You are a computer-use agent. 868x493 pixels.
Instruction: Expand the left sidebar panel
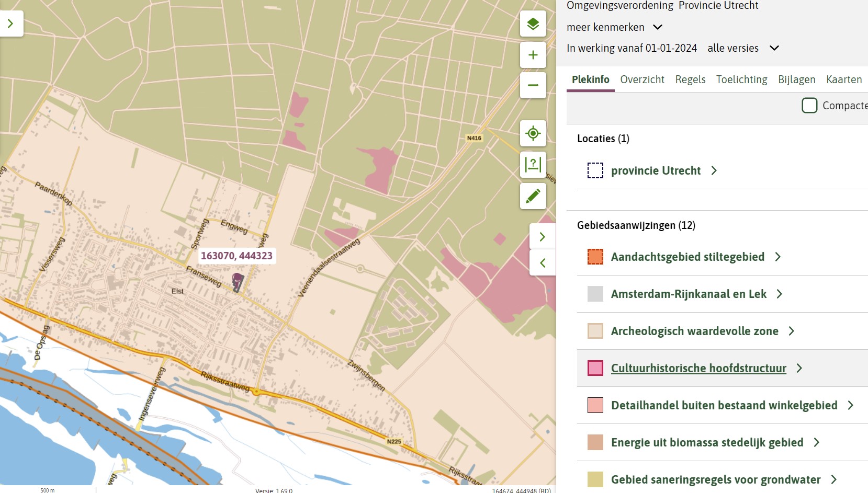[x=10, y=24]
